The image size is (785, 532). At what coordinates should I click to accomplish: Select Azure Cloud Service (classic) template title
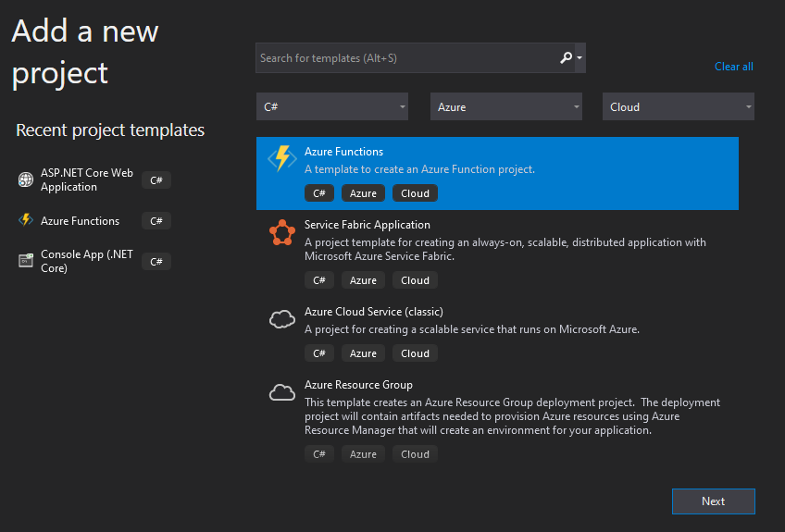click(x=373, y=312)
